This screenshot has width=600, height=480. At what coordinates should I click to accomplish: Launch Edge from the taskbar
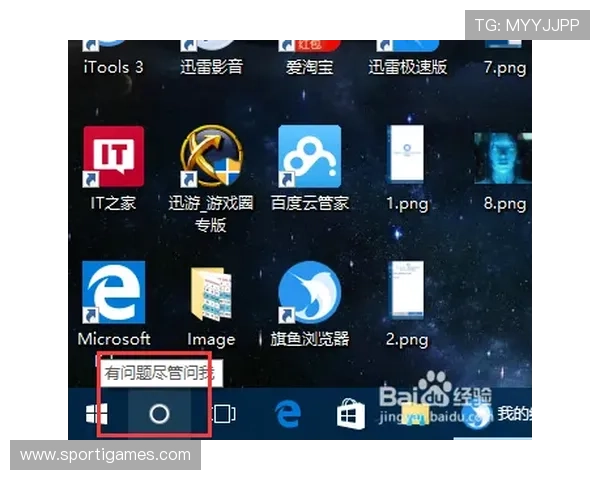(288, 414)
